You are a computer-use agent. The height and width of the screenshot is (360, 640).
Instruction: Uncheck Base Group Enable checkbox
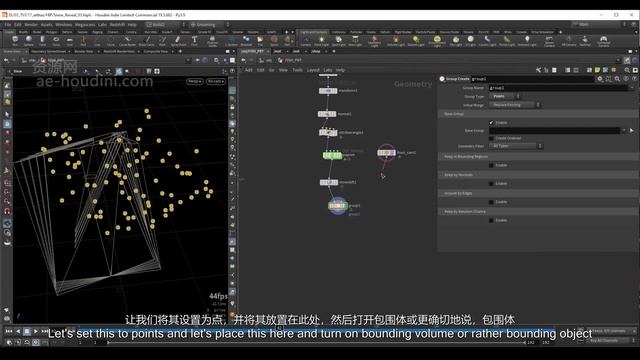pos(491,122)
